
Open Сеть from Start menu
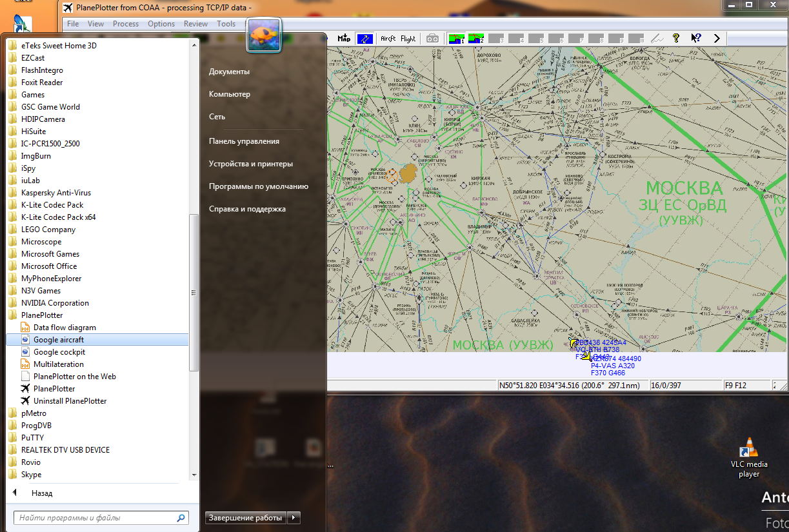click(x=217, y=117)
